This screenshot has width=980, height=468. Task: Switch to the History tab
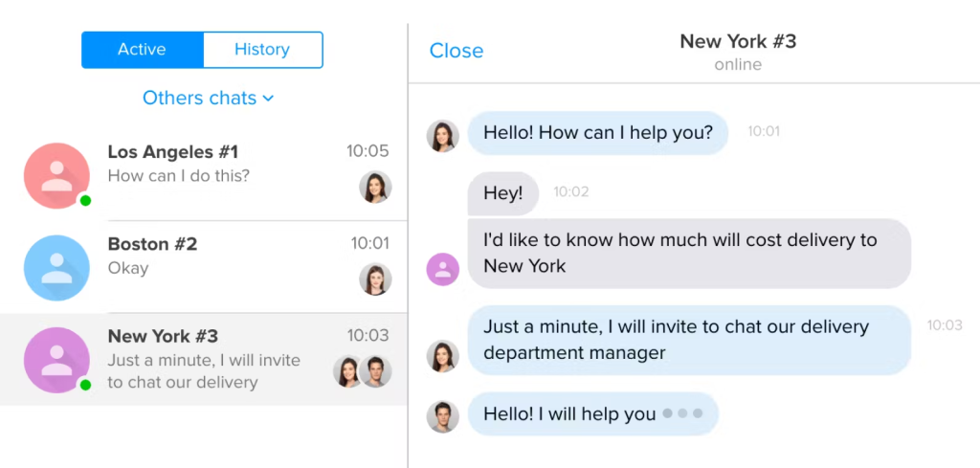[262, 50]
